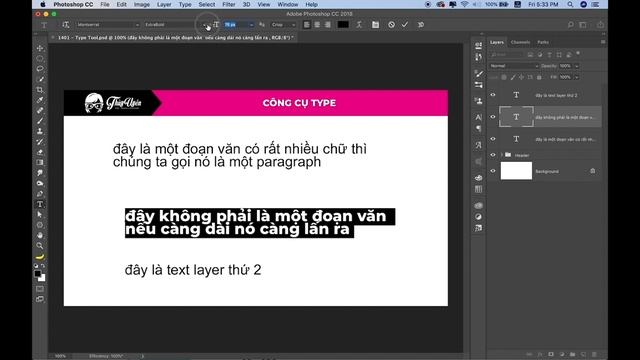The width and height of the screenshot is (640, 360).
Task: Hide the 'đây là text layer thứ 2' layer
Action: (x=493, y=95)
